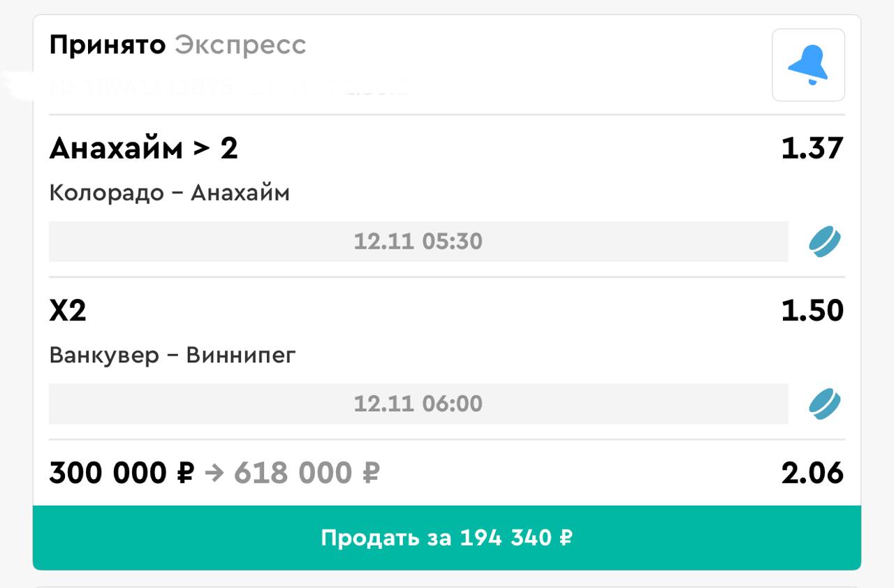Click the 1.37 odds value
Viewport: 894px width, 588px height.
812,149
